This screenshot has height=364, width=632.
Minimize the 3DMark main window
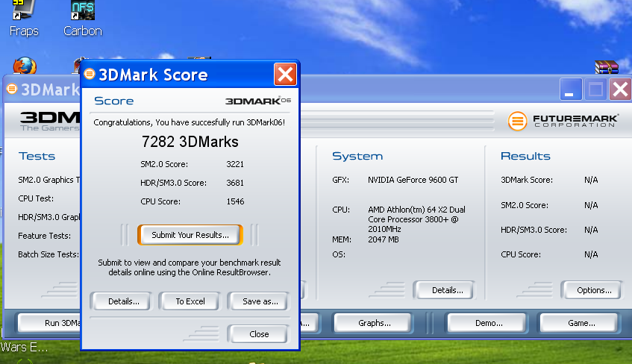[570, 89]
